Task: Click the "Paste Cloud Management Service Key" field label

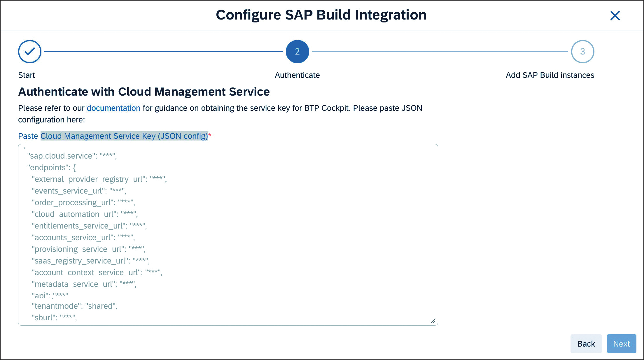Action: [114, 136]
